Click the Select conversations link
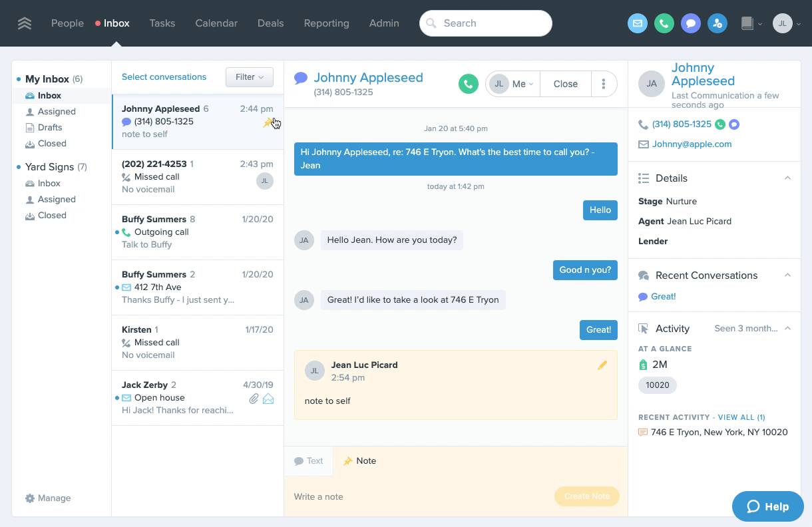Screen dimensions: 812x527 [164, 77]
